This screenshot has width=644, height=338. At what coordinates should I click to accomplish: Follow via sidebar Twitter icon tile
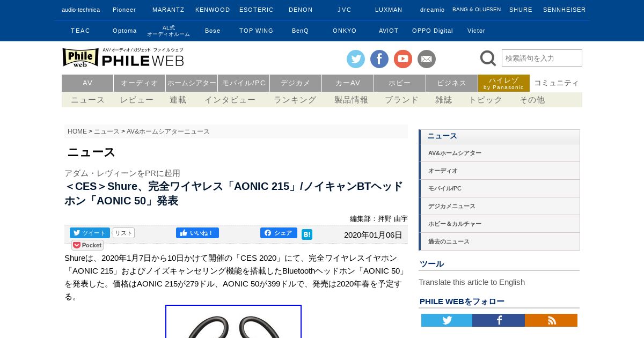point(447,320)
